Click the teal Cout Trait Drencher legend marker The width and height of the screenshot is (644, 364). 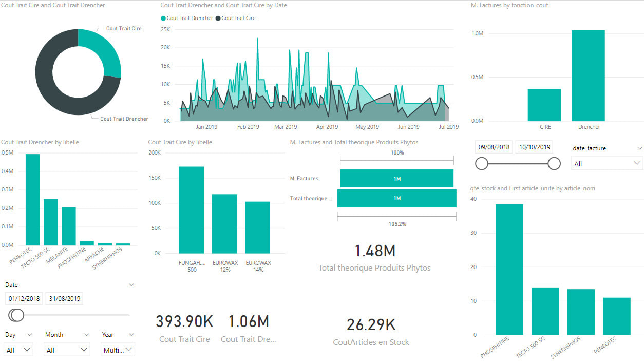[x=164, y=18]
